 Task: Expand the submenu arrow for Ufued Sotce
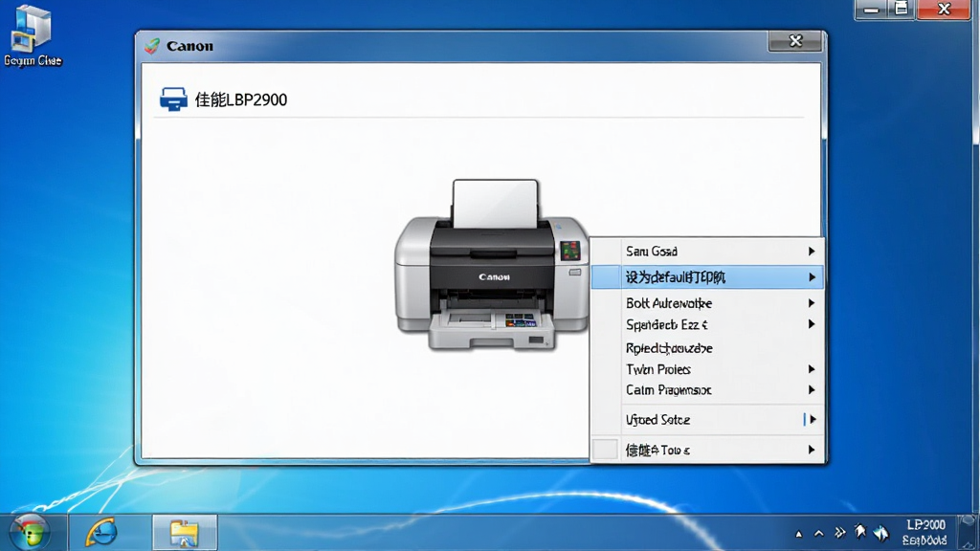[x=812, y=420]
